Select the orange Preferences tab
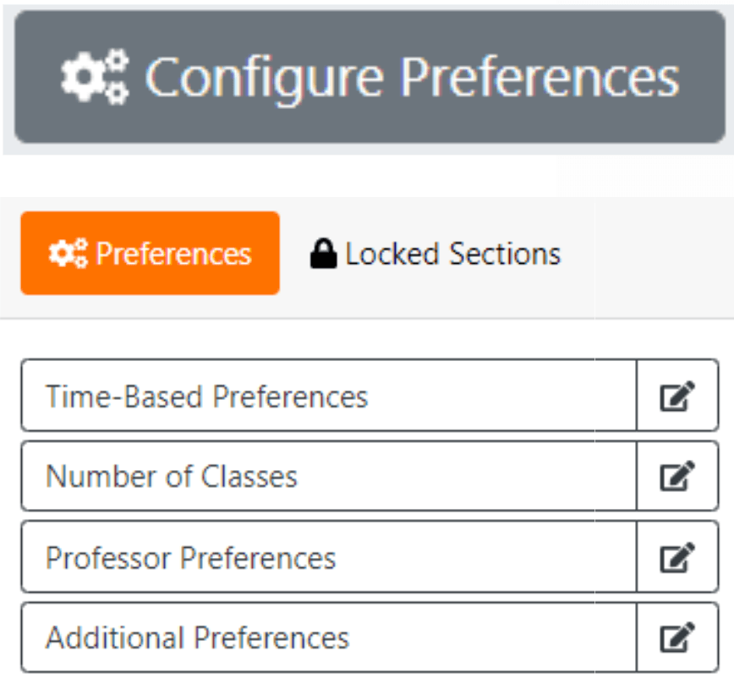The height and width of the screenshot is (700, 734). coord(151,254)
